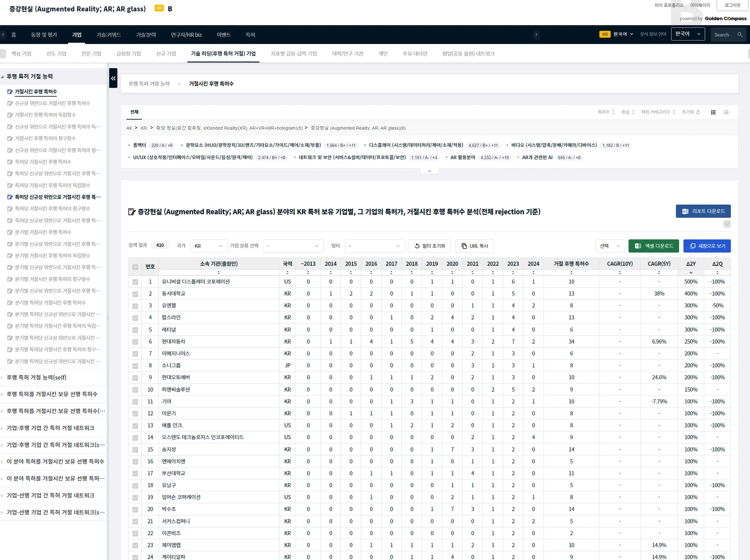Open the 기술:키워드 main tab
The width and height of the screenshot is (750, 560).
(x=108, y=35)
